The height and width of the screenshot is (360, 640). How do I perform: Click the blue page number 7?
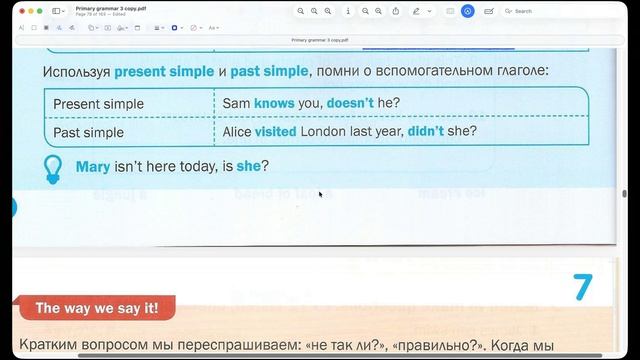point(582,287)
